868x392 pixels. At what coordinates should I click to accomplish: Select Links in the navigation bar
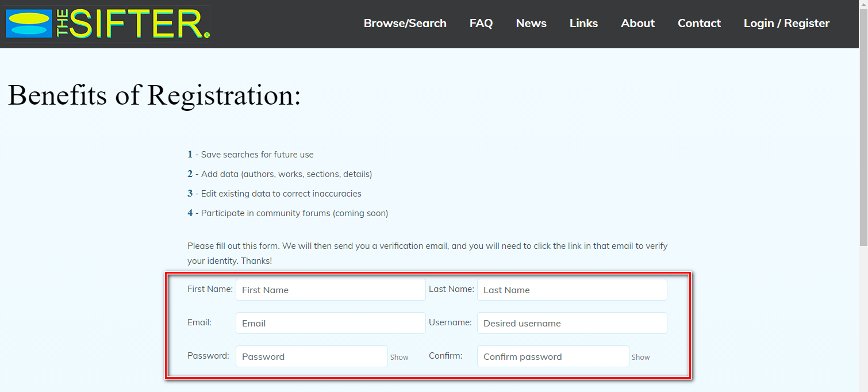tap(583, 24)
